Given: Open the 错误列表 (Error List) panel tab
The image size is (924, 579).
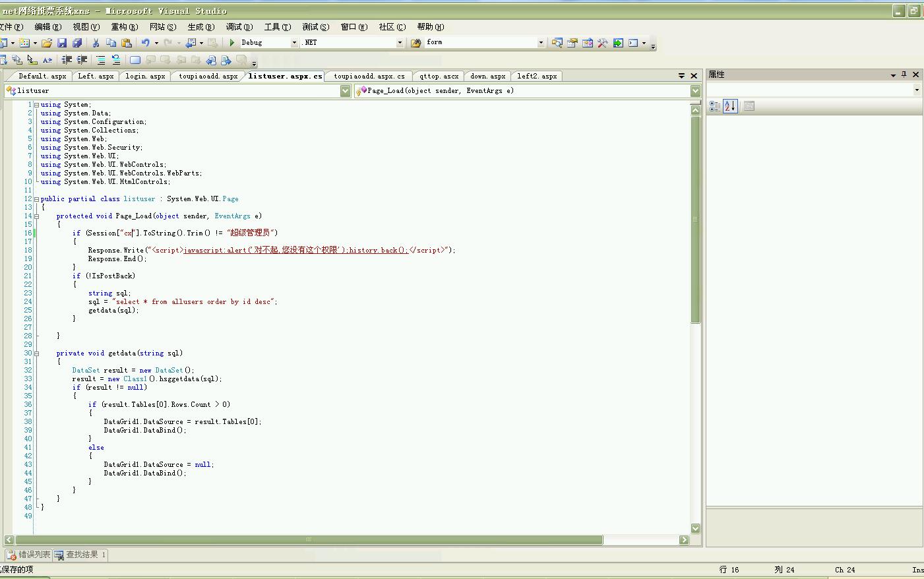Looking at the screenshot, I should (28, 555).
